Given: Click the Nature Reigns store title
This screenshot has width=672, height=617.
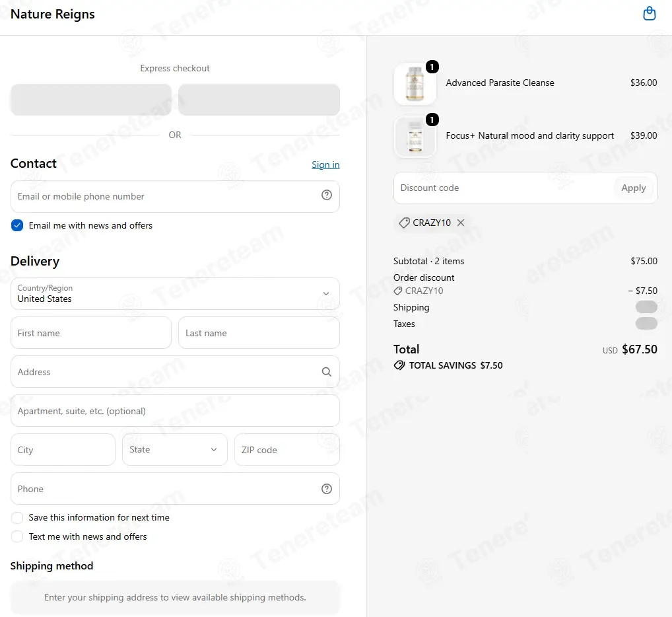Looking at the screenshot, I should pyautogui.click(x=52, y=14).
